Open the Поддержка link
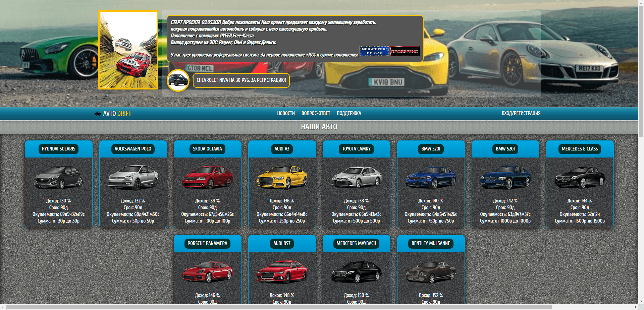 coord(349,113)
